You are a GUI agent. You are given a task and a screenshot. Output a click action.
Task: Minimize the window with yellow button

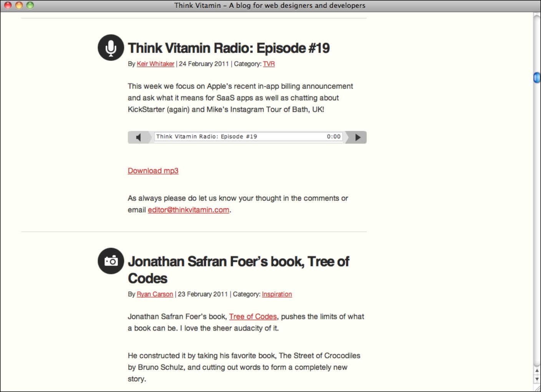[19, 5]
